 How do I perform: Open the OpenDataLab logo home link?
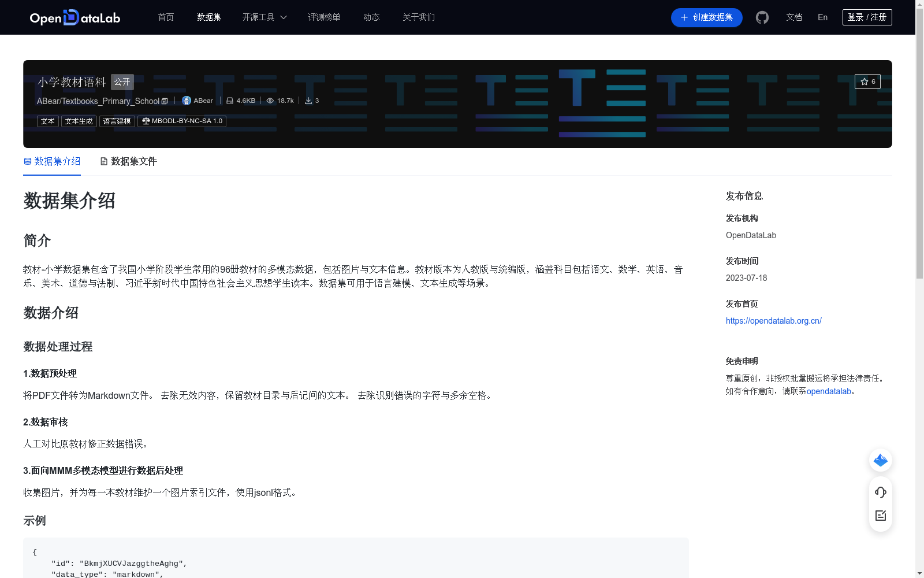pos(75,17)
